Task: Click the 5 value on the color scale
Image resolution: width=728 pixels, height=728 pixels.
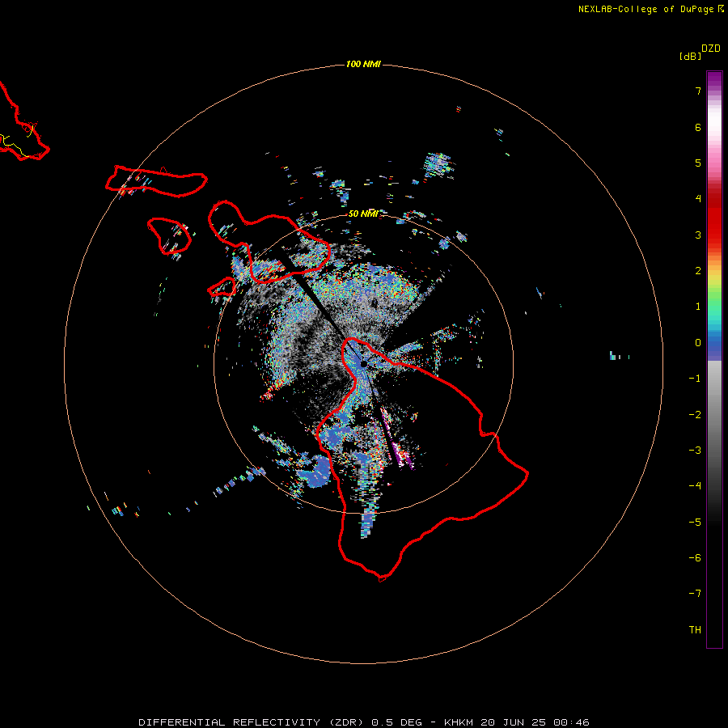Action: (x=698, y=163)
